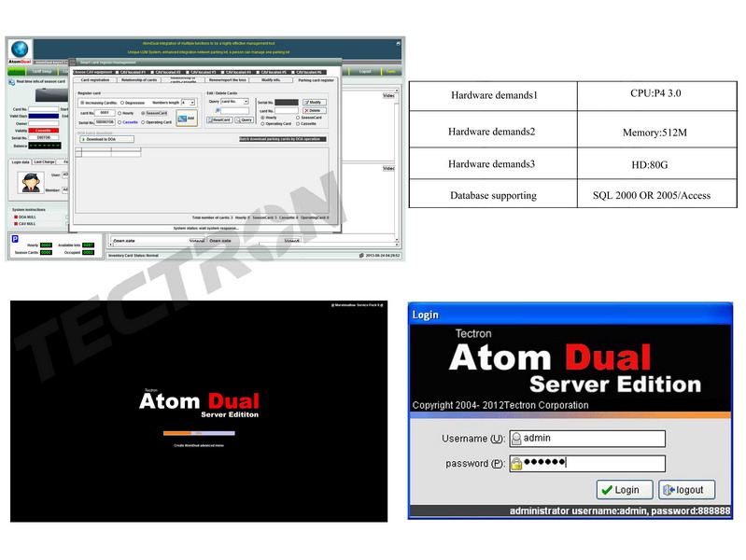This screenshot has width=746, height=560.
Task: Select Operating Card radio in Edit / Delete Cards
Action: [x=262, y=124]
